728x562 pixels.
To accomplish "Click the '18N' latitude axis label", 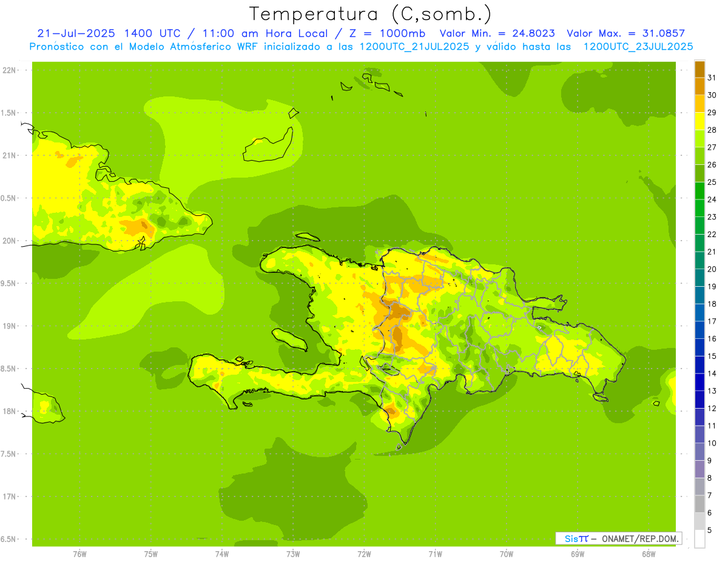I will tap(8, 411).
